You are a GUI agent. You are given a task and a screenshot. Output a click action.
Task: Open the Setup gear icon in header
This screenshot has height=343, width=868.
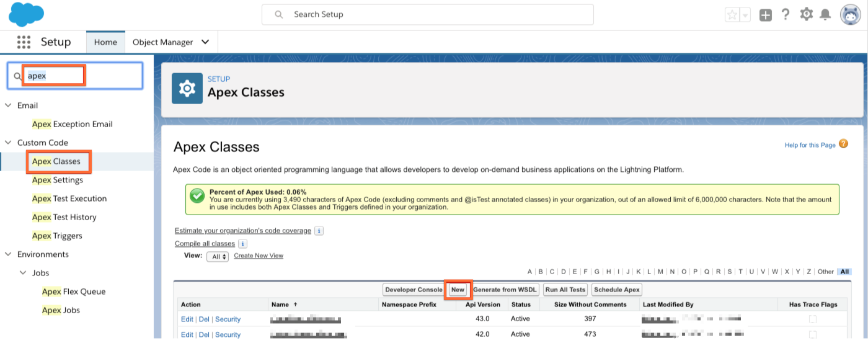pos(806,14)
